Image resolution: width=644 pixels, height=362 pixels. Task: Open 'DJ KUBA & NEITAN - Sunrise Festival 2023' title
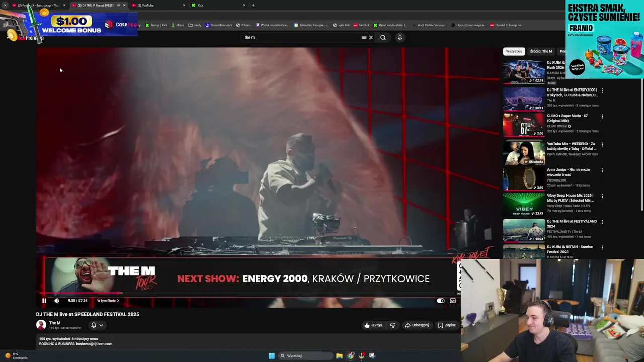click(570, 249)
